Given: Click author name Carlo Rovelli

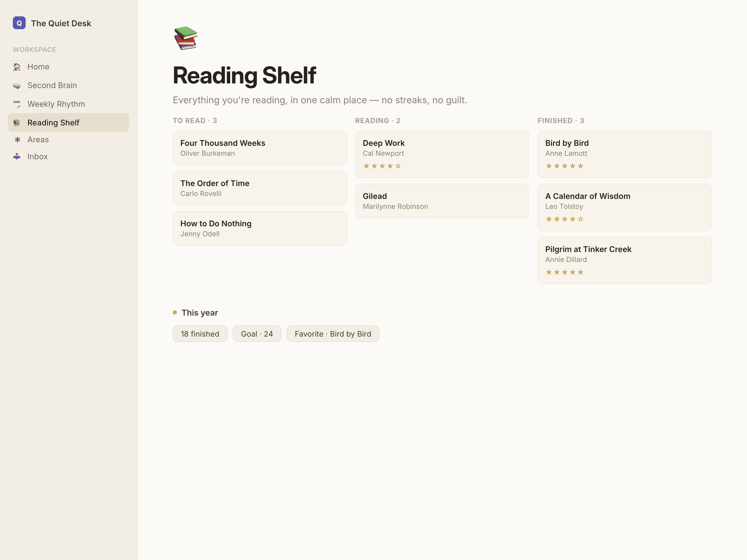Looking at the screenshot, I should (201, 193).
